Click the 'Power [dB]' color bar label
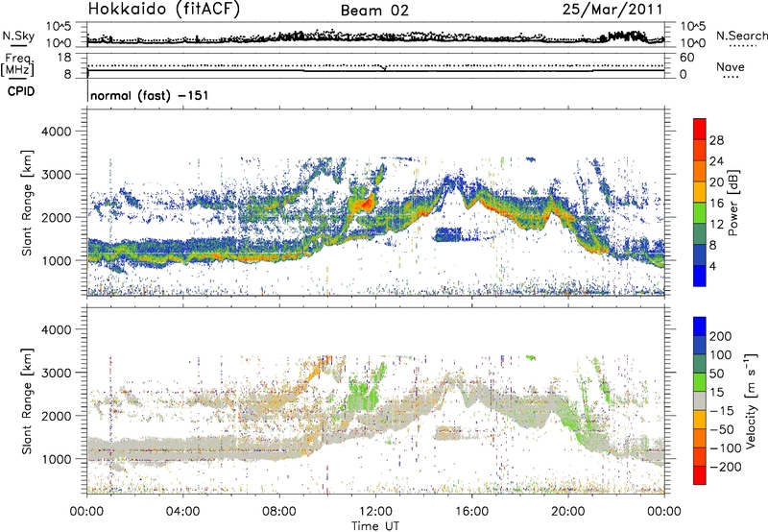Screen dimensions: 768x532 pyautogui.click(x=733, y=203)
